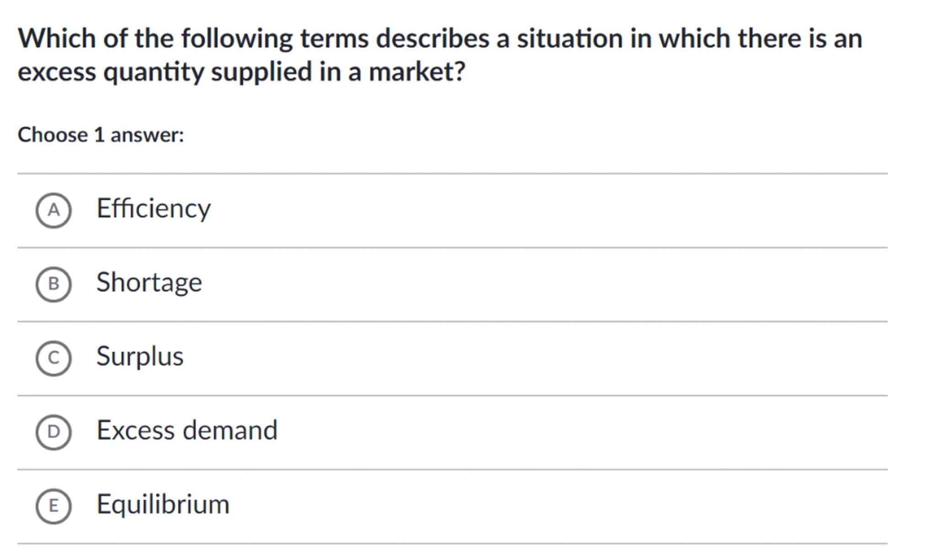Click the word "following" in the question
This screenshot has width=936, height=560.
point(237,38)
